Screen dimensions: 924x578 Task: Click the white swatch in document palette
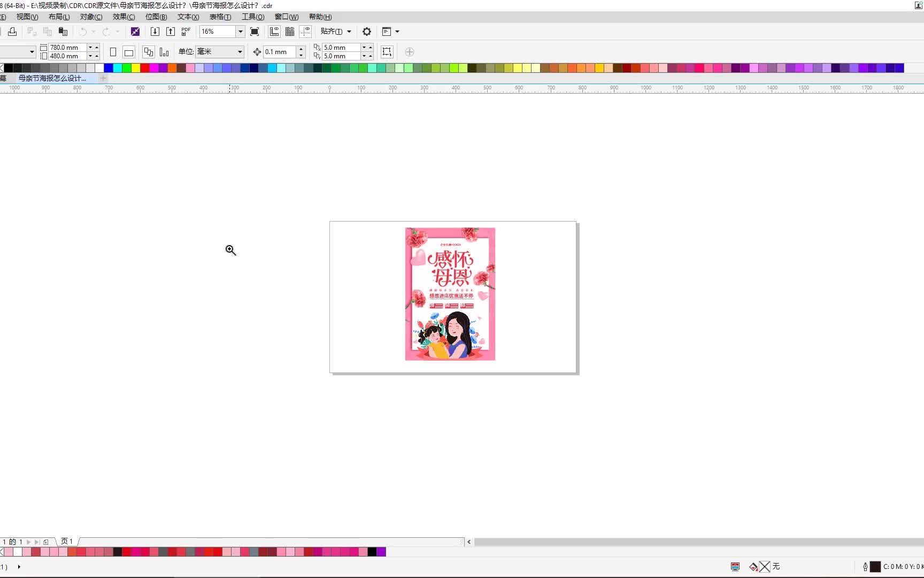(18, 552)
